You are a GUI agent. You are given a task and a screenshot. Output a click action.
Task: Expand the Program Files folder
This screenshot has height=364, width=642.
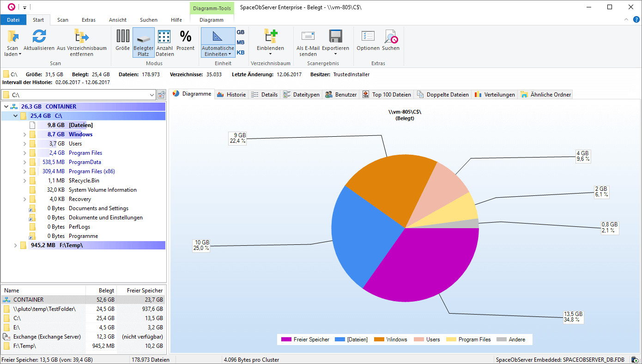coord(24,153)
